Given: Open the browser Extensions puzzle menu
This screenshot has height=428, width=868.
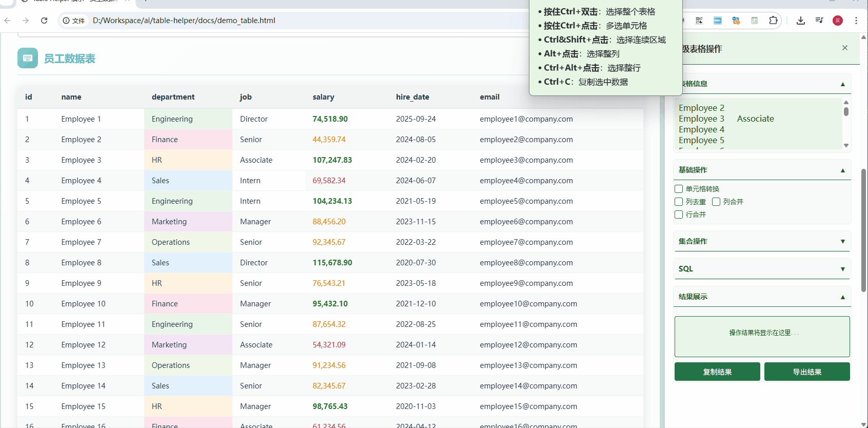Looking at the screenshot, I should click(x=773, y=21).
